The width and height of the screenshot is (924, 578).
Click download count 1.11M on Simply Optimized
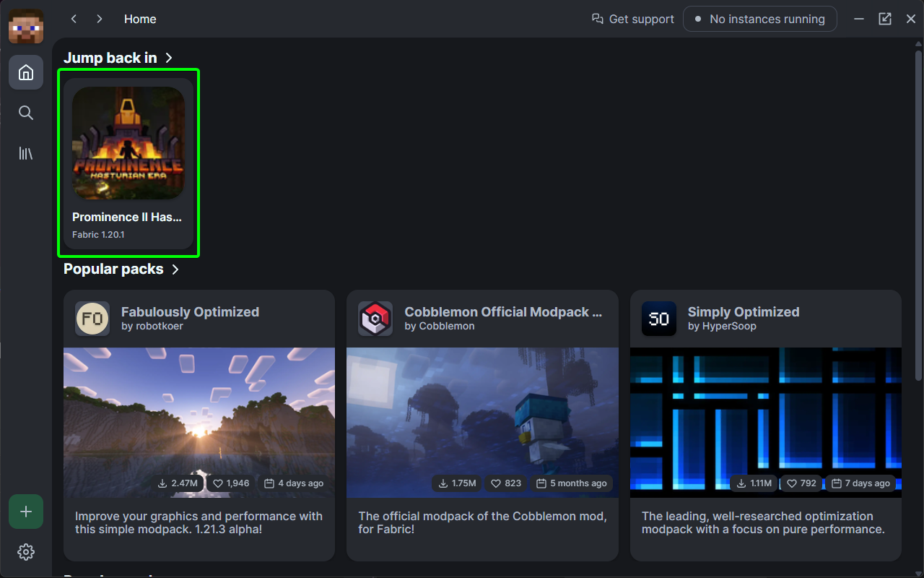point(753,483)
